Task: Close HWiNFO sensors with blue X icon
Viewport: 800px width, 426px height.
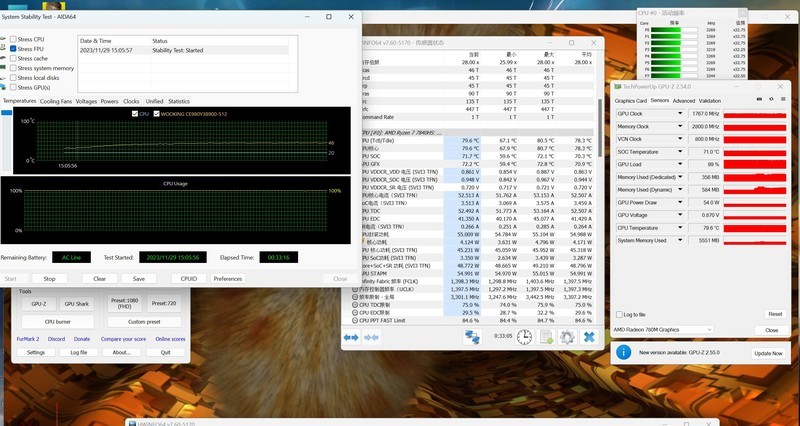Action: pyautogui.click(x=591, y=338)
